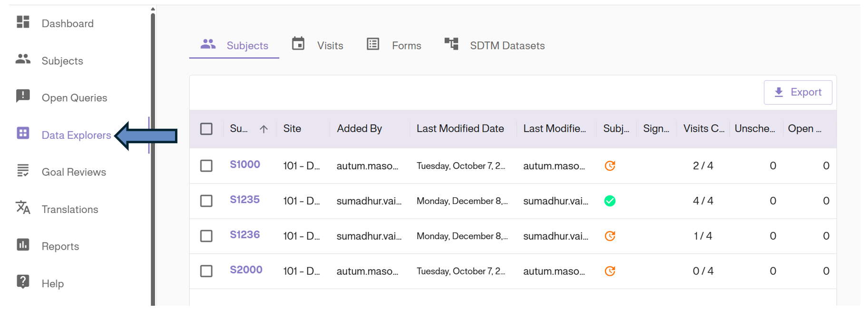Select the Subjects tab

[x=247, y=45]
